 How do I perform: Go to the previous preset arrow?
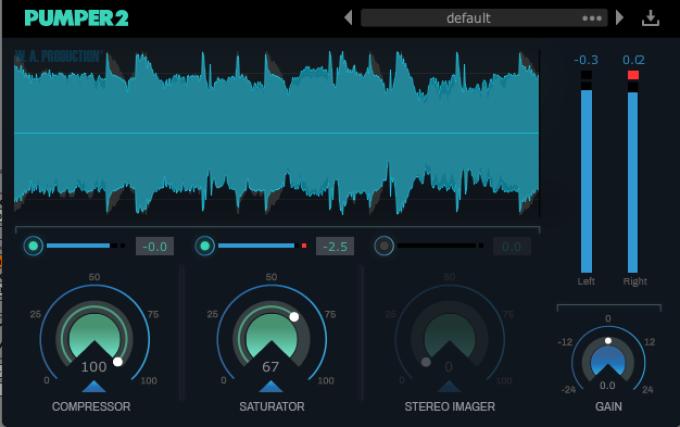[348, 18]
